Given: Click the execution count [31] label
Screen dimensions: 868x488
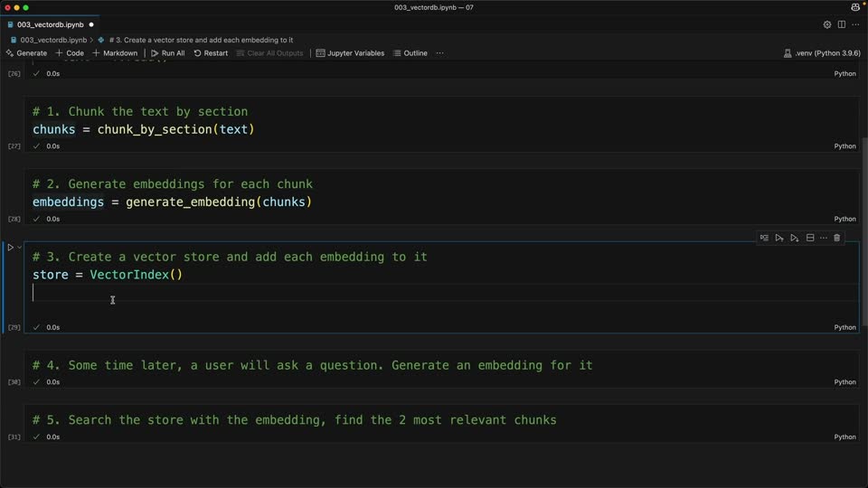Looking at the screenshot, I should (14, 436).
